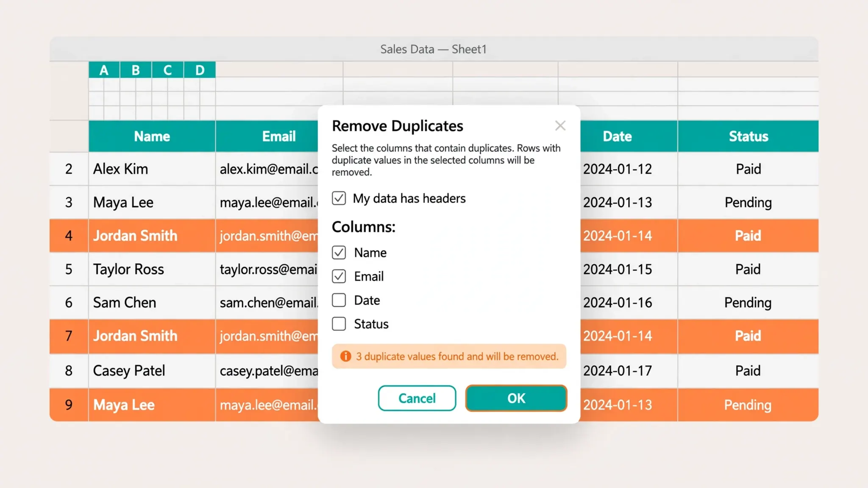This screenshot has height=488, width=868.
Task: Select column A header
Action: (104, 70)
